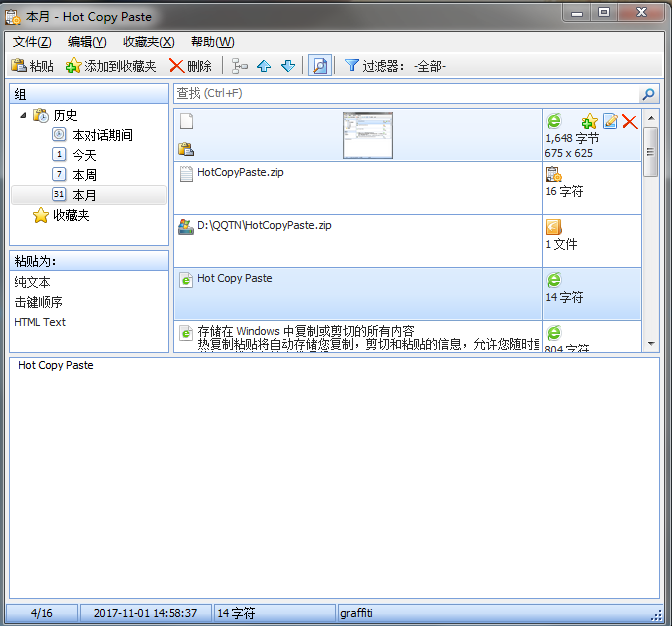Click the 粘贴为: panel header

[89, 261]
